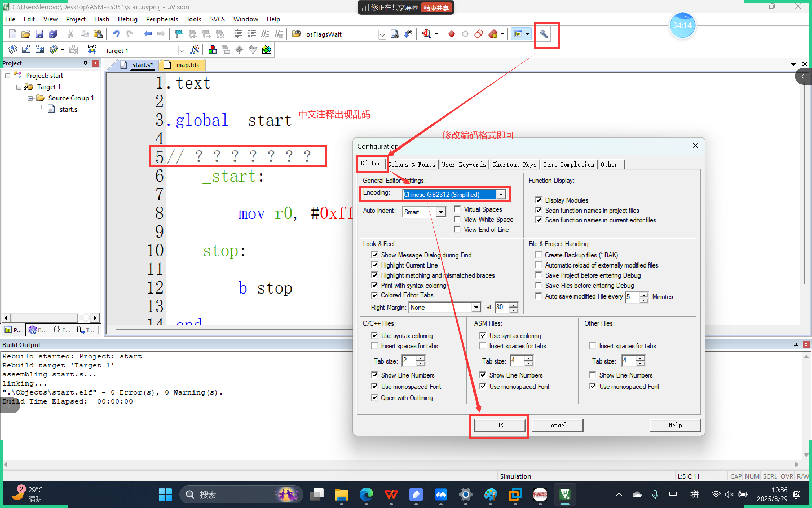The height and width of the screenshot is (508, 812).
Task: Switch to User Keywords tab
Action: coord(464,164)
